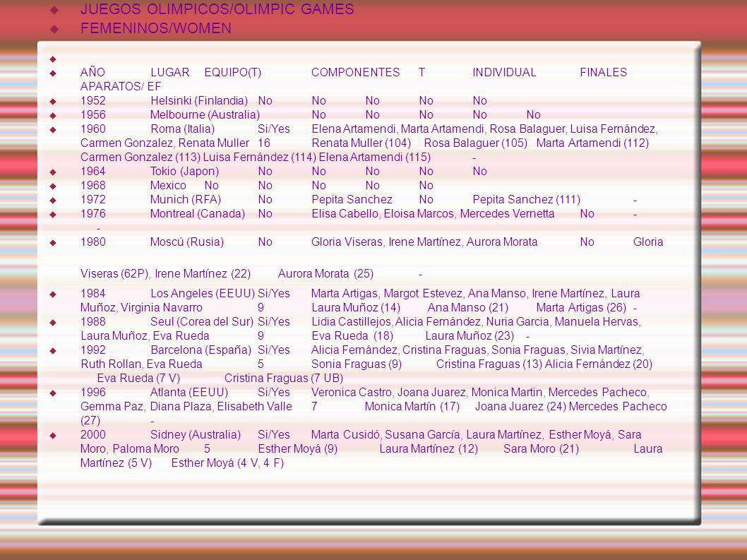Select 'Carmen Gonzalez (113)' result

coord(141,157)
